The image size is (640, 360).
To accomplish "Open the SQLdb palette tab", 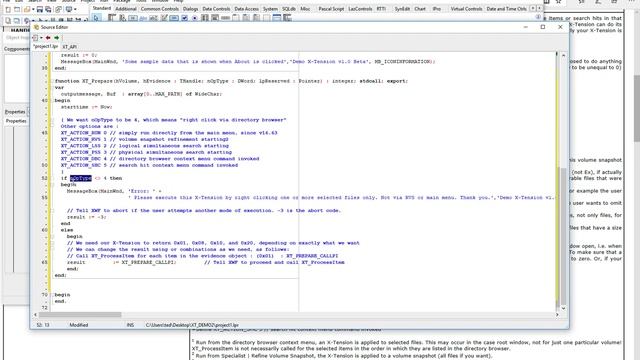I will tap(289, 9).
